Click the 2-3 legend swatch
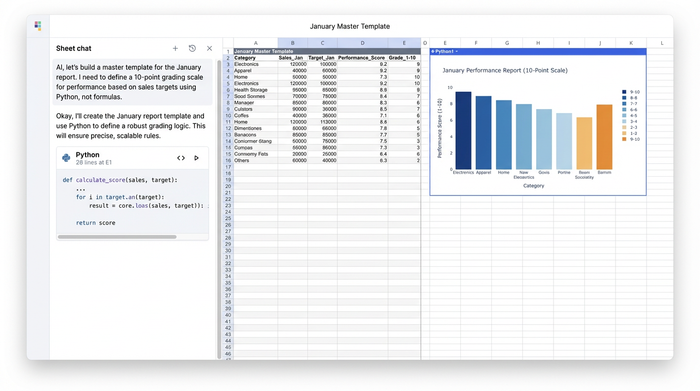Viewport: 700px width, 391px height. 624,127
